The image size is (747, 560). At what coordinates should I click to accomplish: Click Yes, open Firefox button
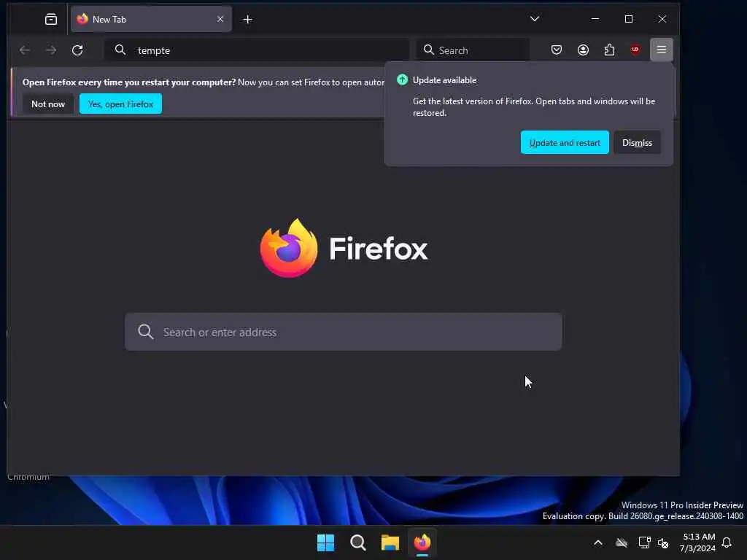pos(120,104)
